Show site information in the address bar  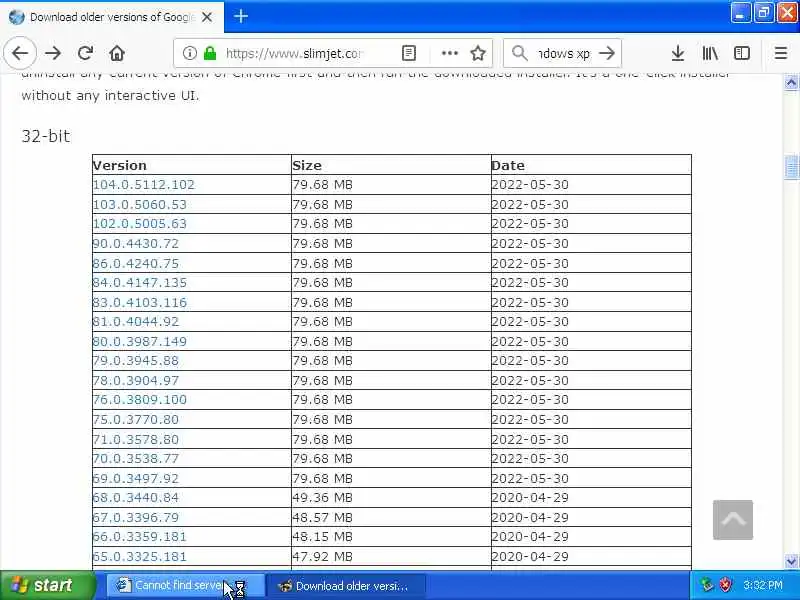pos(189,53)
